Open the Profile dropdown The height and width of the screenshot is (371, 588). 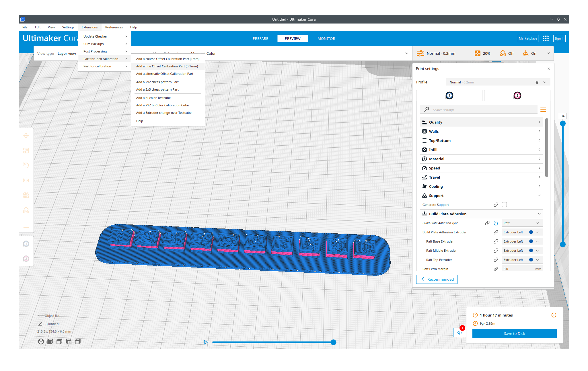tap(498, 82)
